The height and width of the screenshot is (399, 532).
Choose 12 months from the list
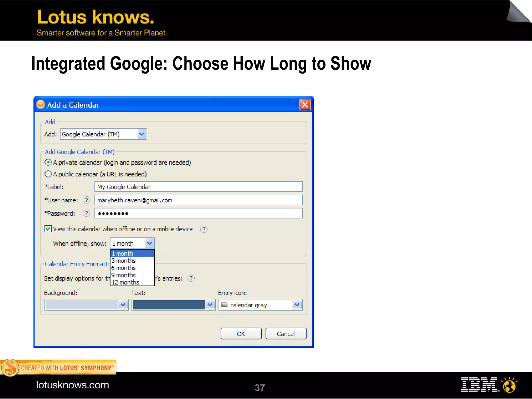click(132, 282)
